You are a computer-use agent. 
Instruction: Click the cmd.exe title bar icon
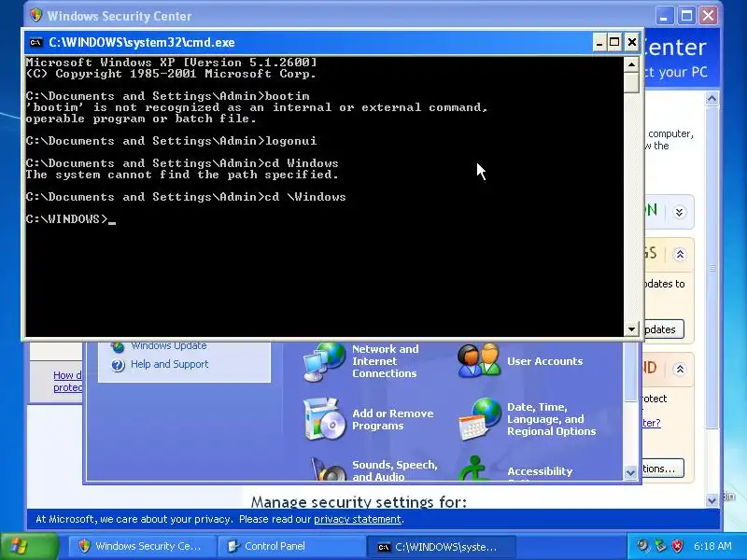[x=35, y=42]
